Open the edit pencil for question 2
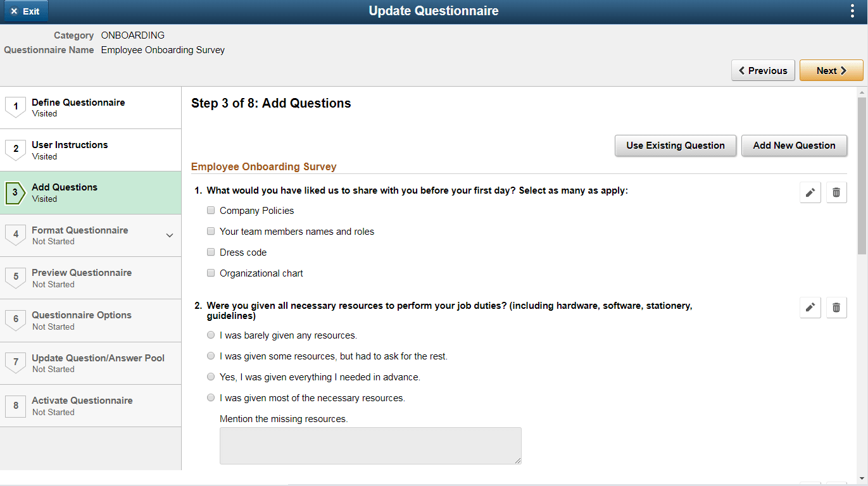The image size is (868, 486). [810, 308]
